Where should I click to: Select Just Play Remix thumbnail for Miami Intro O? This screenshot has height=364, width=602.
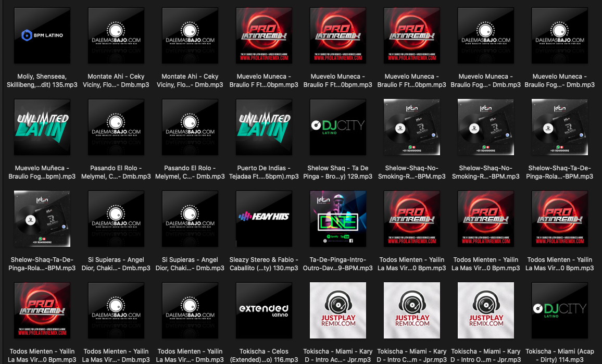pyautogui.click(x=486, y=311)
